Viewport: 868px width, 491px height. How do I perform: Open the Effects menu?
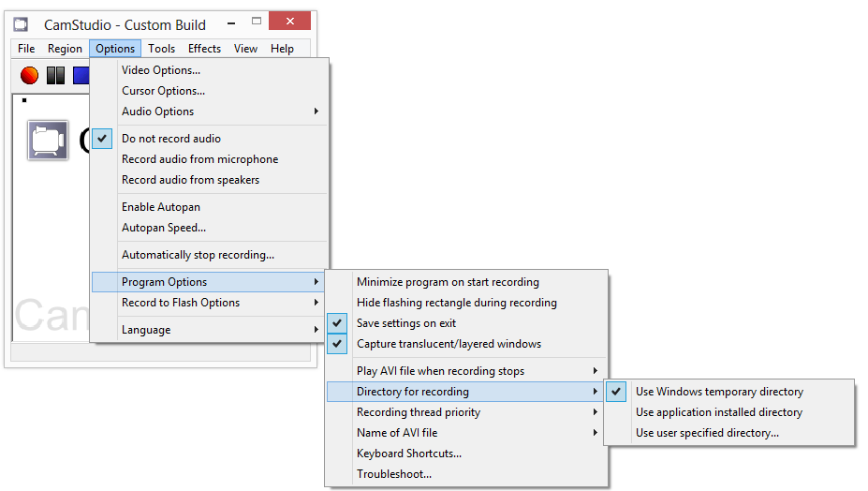204,49
